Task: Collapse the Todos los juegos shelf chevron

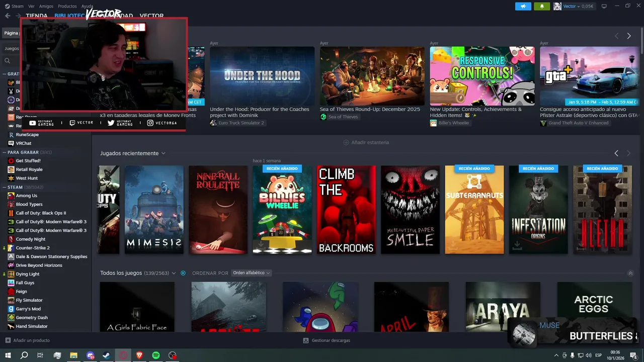Action: pyautogui.click(x=630, y=274)
